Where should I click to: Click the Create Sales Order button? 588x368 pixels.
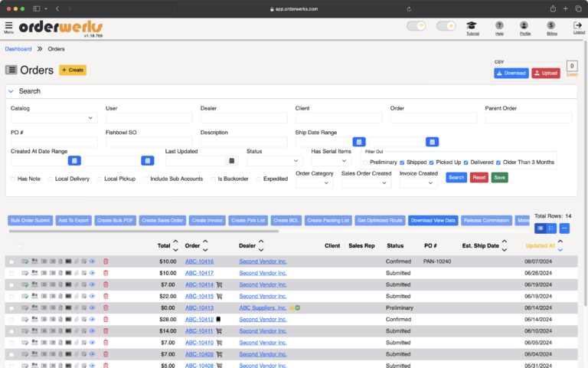162,221
